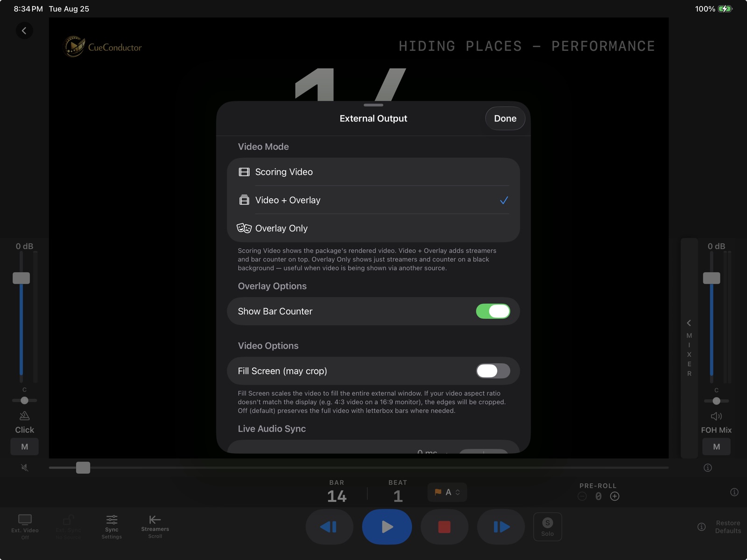Click the 'External Output' sheet title
This screenshot has width=747, height=560.
(373, 119)
